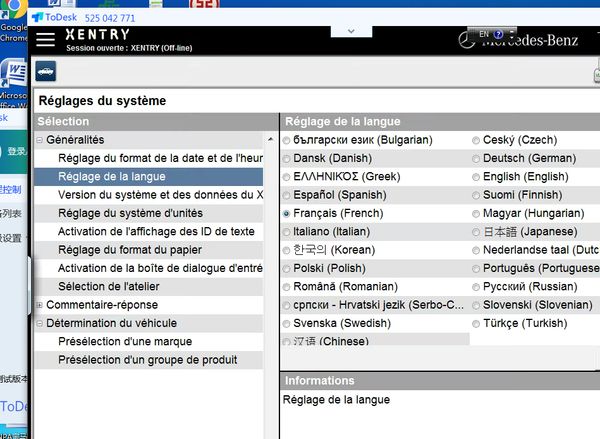Collapse the Détermination du véhicule node

(x=39, y=323)
